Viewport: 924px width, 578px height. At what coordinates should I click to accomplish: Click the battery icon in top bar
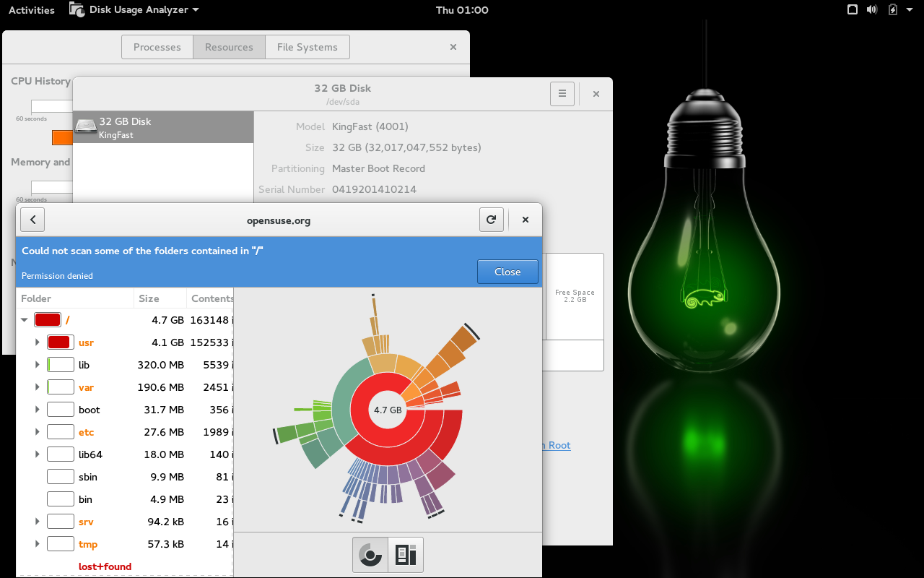pos(893,10)
